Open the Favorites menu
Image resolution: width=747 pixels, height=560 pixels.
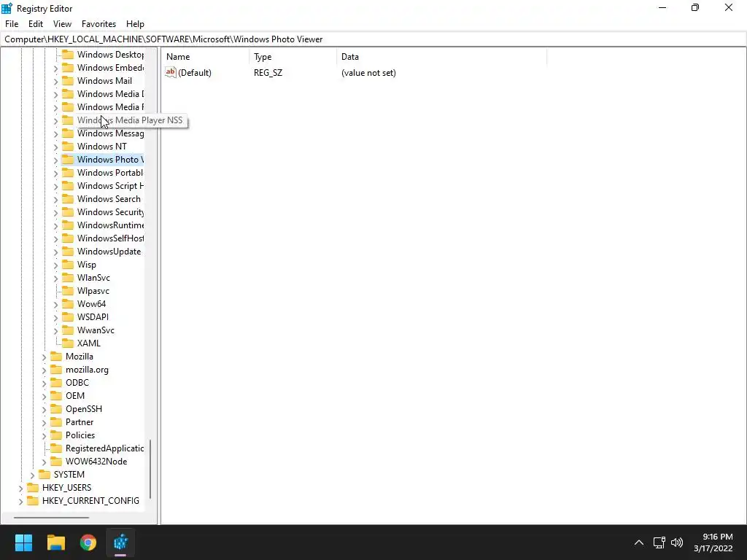click(98, 24)
